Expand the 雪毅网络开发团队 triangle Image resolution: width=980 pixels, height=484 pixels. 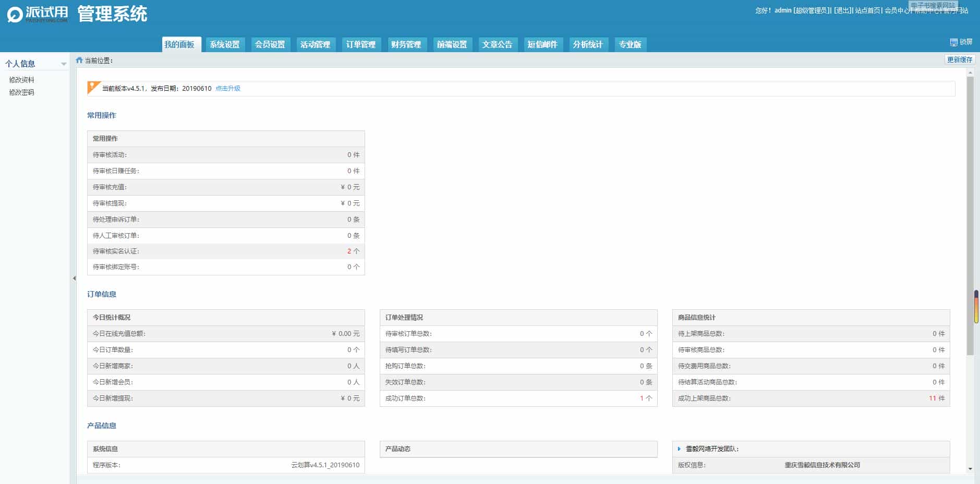coord(679,449)
